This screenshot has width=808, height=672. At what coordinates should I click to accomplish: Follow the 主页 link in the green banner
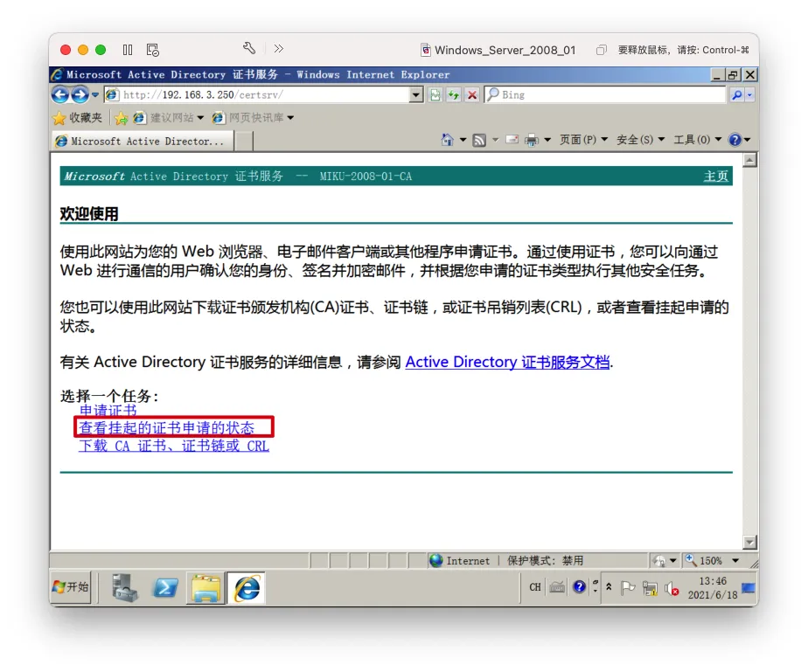[716, 177]
